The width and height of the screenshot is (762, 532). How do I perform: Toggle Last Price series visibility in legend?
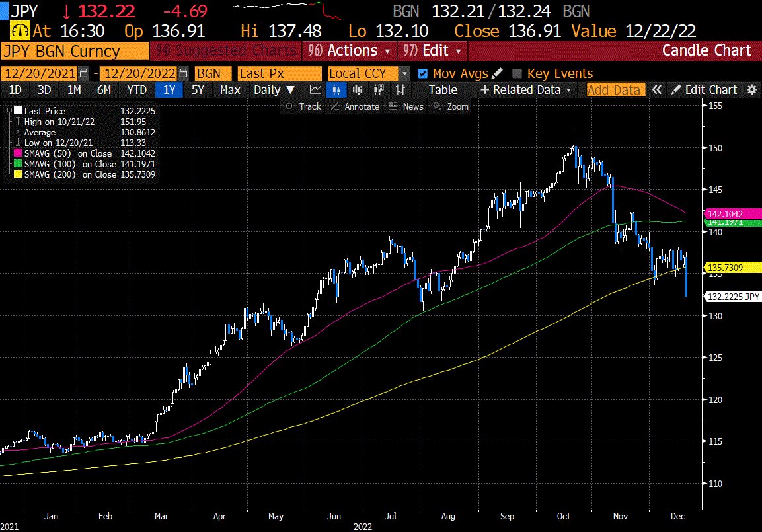(x=18, y=111)
